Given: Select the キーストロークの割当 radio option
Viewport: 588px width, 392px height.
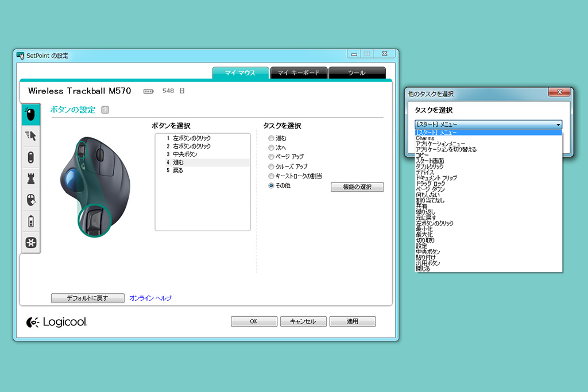Looking at the screenshot, I should pyautogui.click(x=271, y=176).
